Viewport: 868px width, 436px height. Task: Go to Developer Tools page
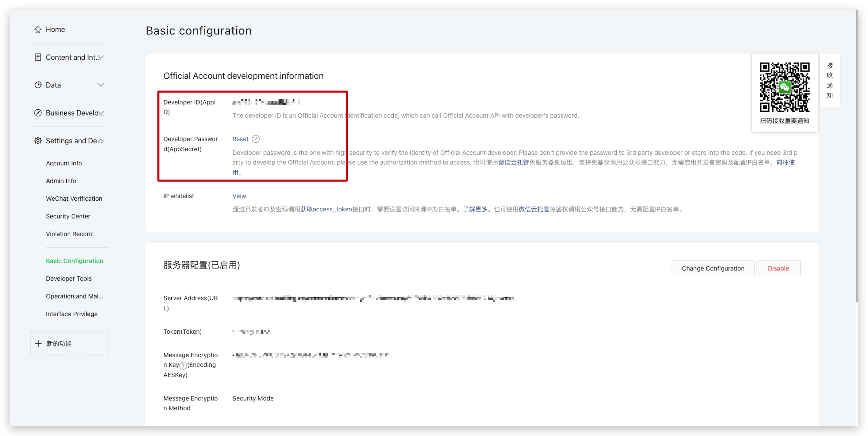click(68, 278)
